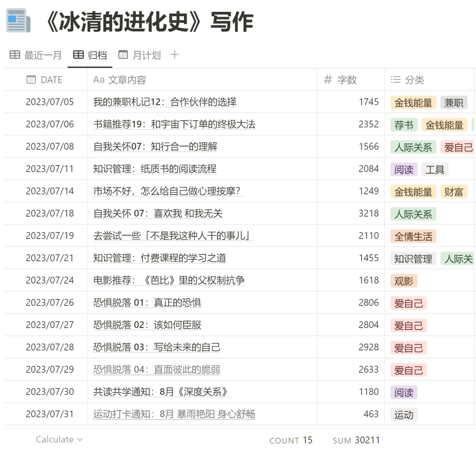This screenshot has height=450, width=476.
Task: Click the 阅读 tag in 2023/07/30 row
Action: 404,392
